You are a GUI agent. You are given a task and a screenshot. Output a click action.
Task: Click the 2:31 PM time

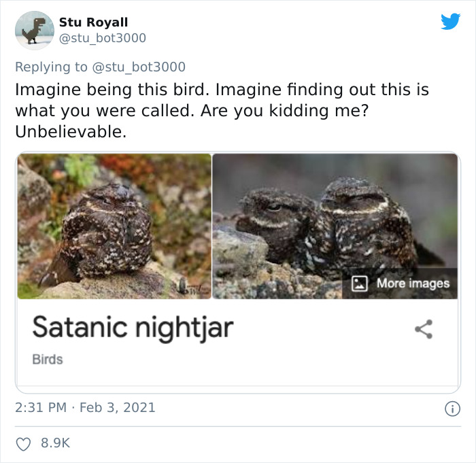tap(40, 408)
